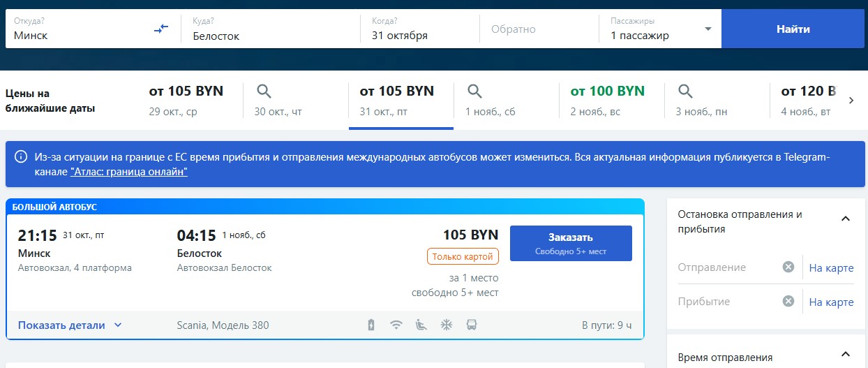Clear the Отправление stop filter
Image resolution: width=868 pixels, height=368 pixels.
coord(788,267)
